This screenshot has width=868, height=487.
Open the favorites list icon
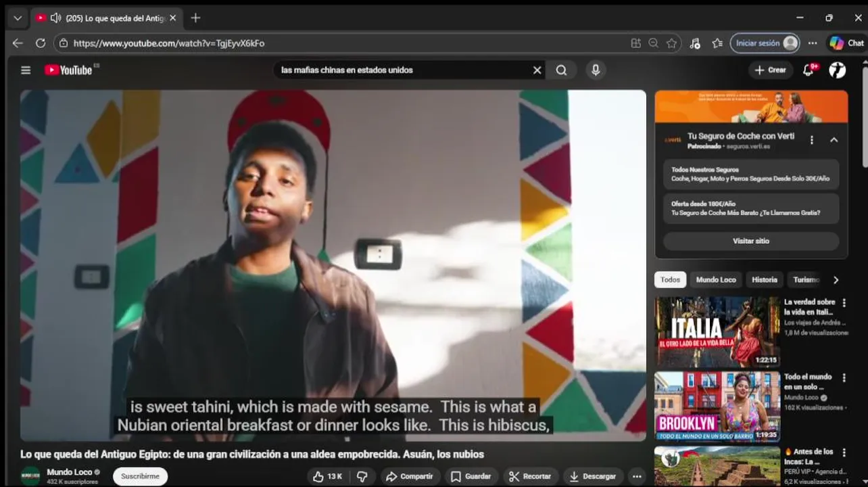(x=717, y=43)
